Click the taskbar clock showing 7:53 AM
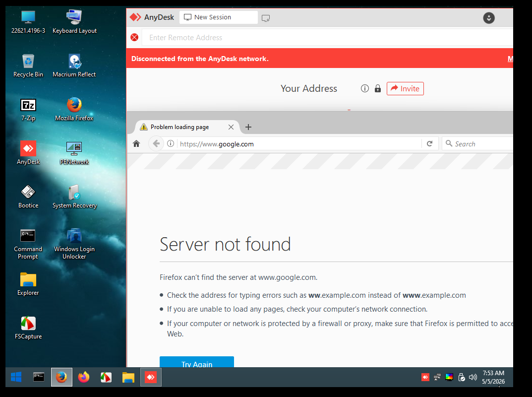Viewport: 532px width, 397px height. (493, 377)
